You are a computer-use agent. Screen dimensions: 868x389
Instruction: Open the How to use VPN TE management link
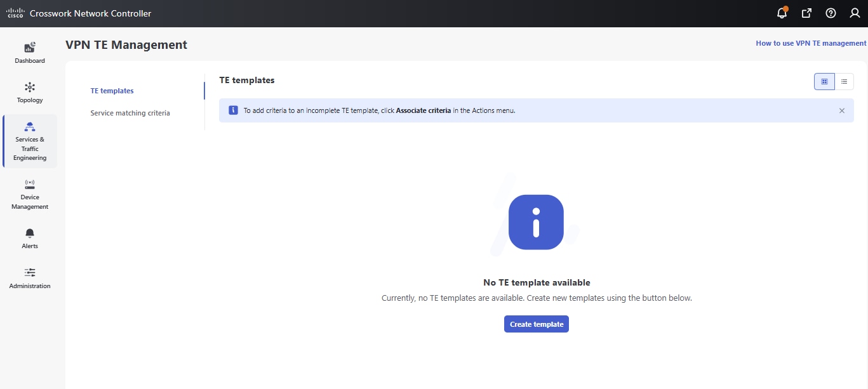click(x=811, y=43)
